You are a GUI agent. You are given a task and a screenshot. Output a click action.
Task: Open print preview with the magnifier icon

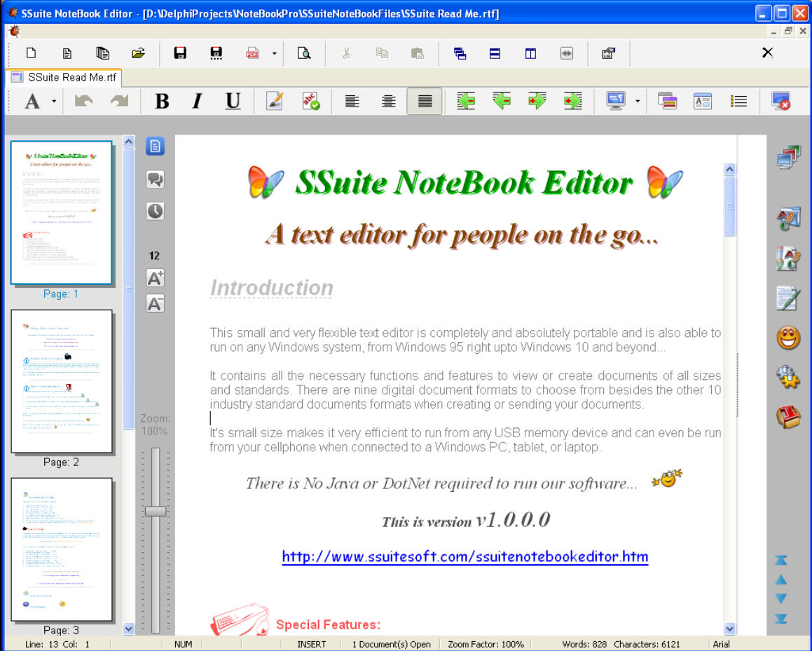304,53
